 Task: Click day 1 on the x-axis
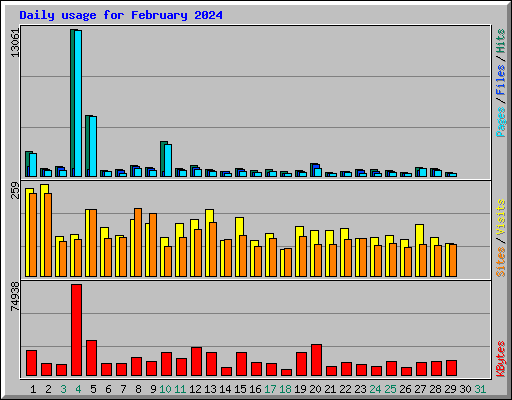(x=33, y=389)
